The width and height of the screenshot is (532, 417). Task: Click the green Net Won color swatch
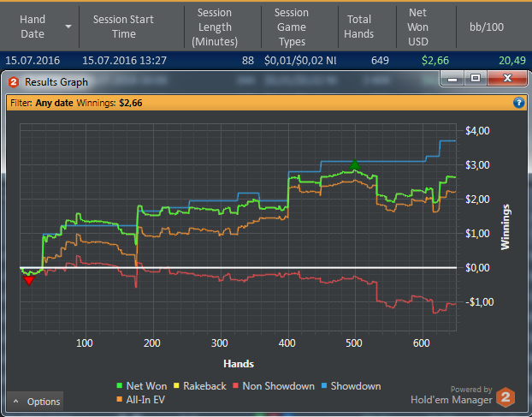[x=119, y=385]
